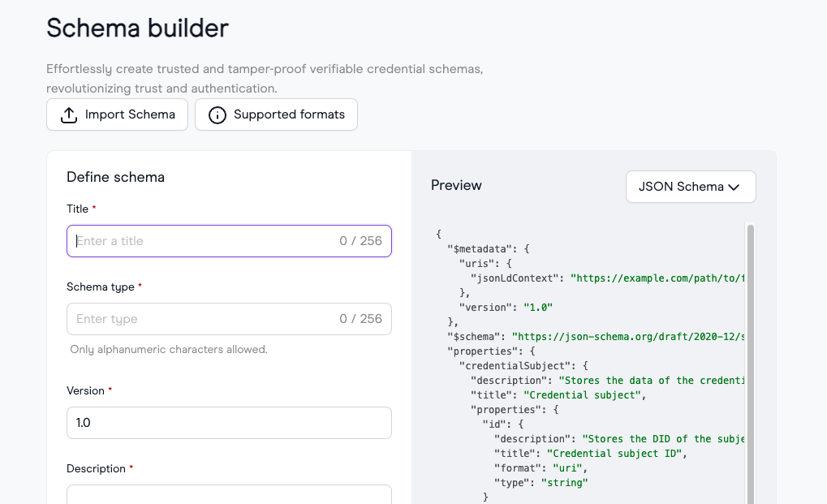827x504 pixels.
Task: Click the Title field label
Action: pos(78,209)
